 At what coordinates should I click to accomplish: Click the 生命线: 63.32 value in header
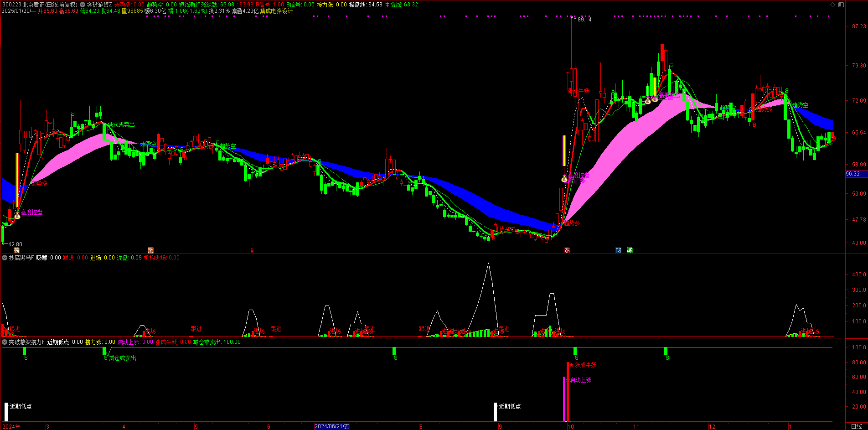pyautogui.click(x=401, y=5)
